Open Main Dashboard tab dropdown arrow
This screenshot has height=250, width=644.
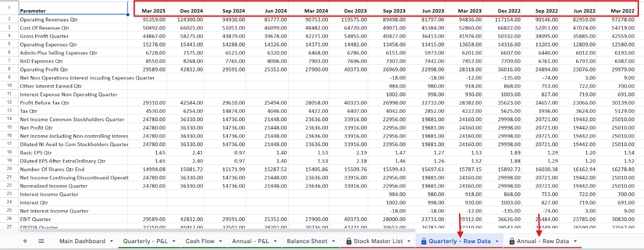(111, 241)
